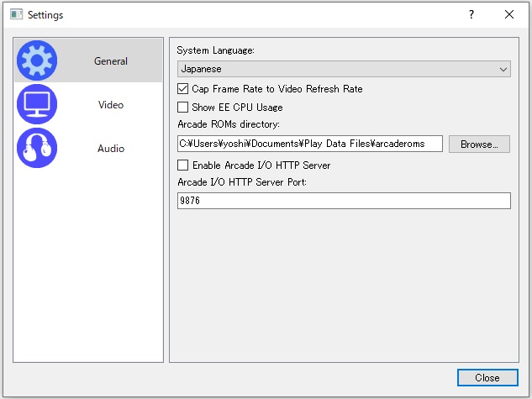Click the Settings title bar text
532x399 pixels.
45,15
